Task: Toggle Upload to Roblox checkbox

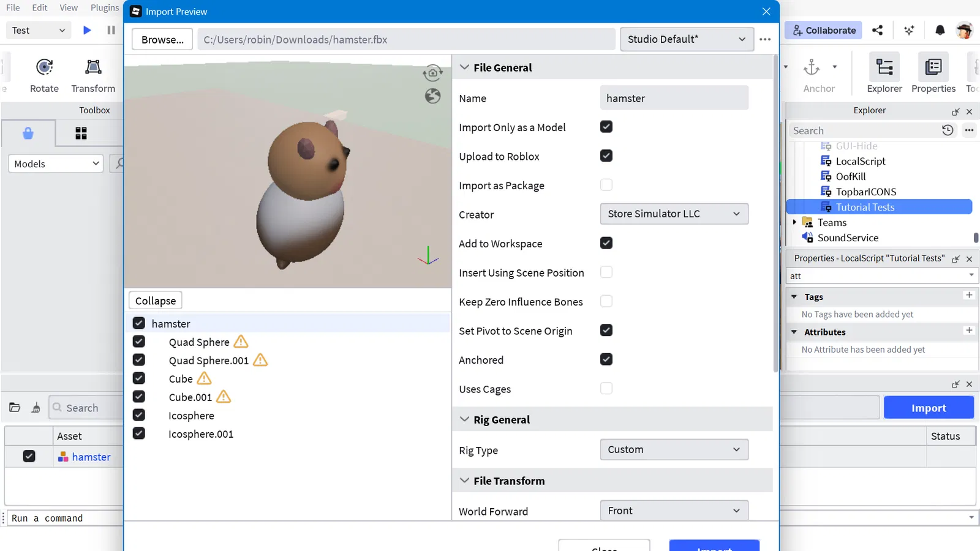Action: tap(606, 156)
